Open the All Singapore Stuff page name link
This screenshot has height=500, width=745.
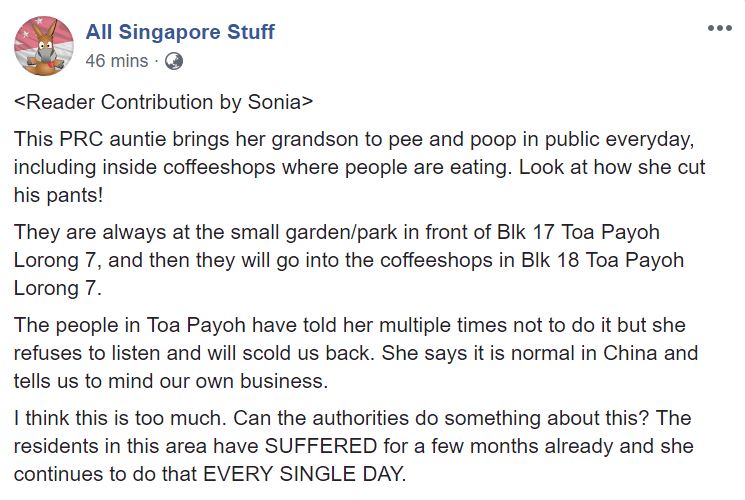pos(180,32)
